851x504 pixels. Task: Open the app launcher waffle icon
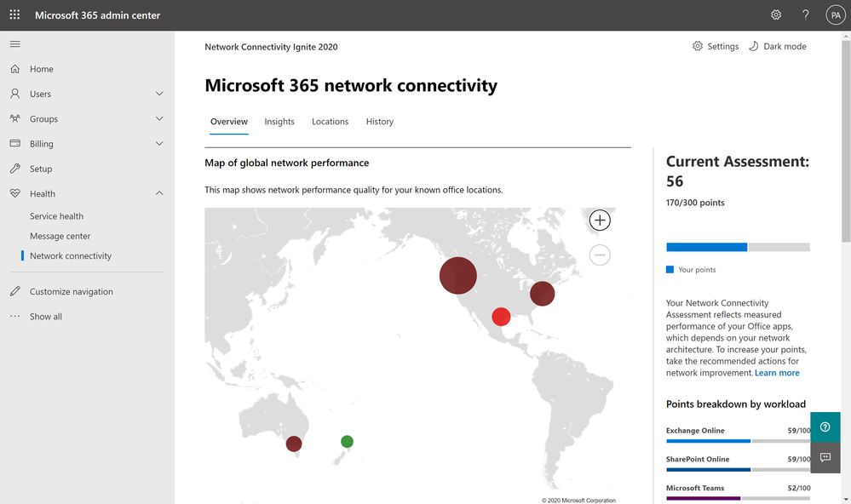tap(14, 14)
